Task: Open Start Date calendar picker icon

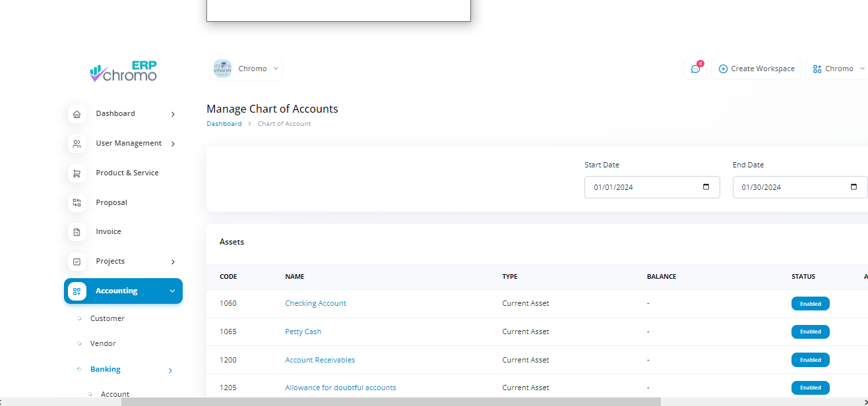Action: click(706, 187)
